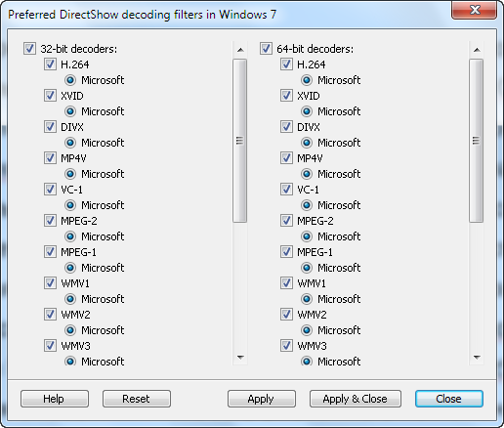
Task: Click down arrow of 64-bit list scrollbar
Action: 477,358
